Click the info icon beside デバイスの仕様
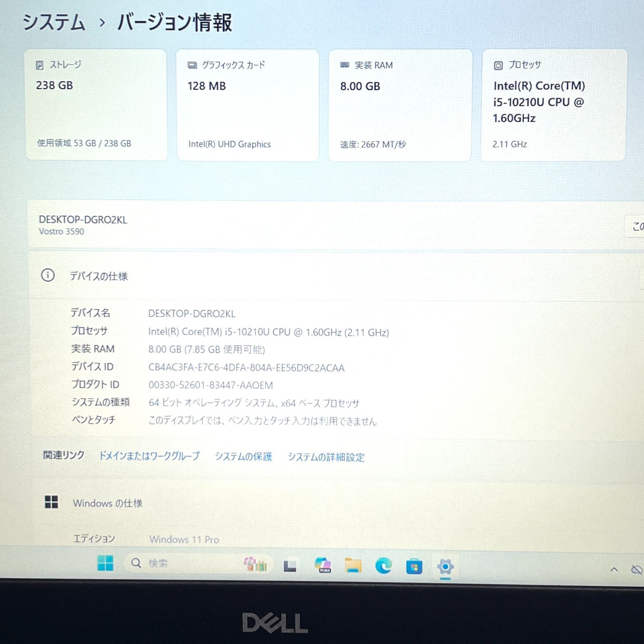This screenshot has height=644, width=644. pos(48,275)
